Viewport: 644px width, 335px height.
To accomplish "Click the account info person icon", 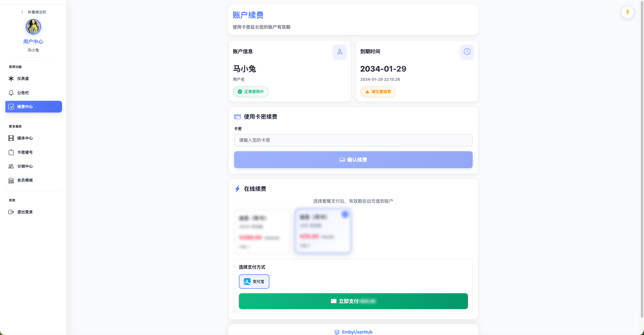I will click(x=340, y=52).
